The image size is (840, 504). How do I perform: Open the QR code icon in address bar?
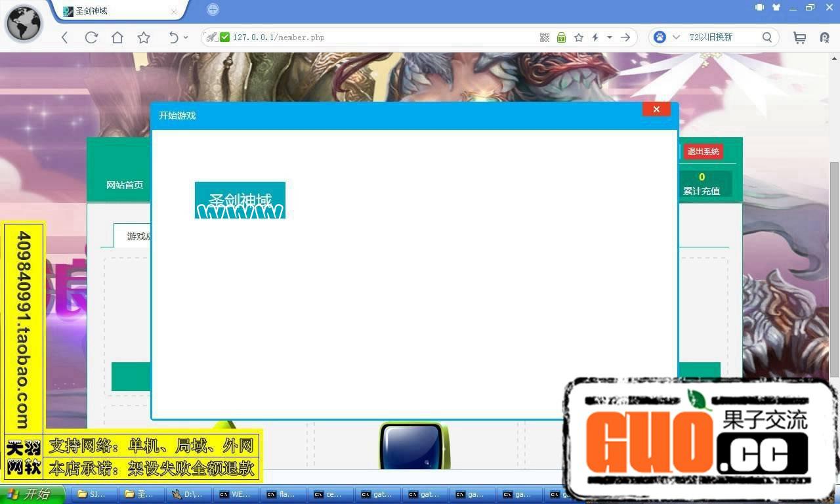click(x=545, y=37)
